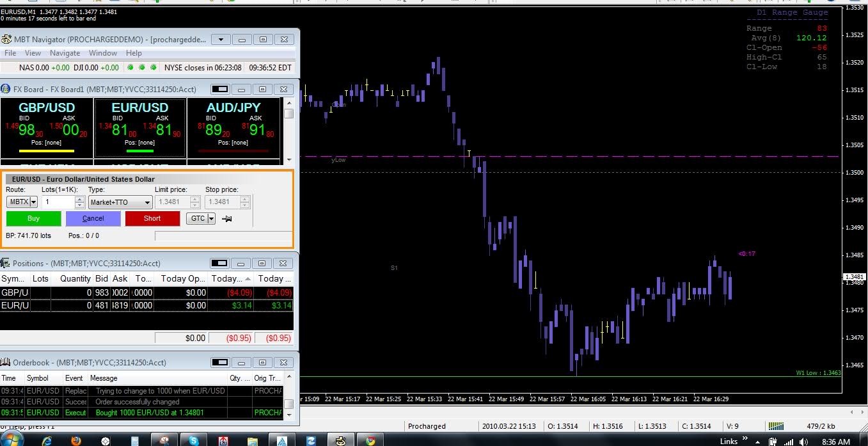Click the green bar under EUR/USD
Viewport: 868px width, 446px height.
(140, 151)
